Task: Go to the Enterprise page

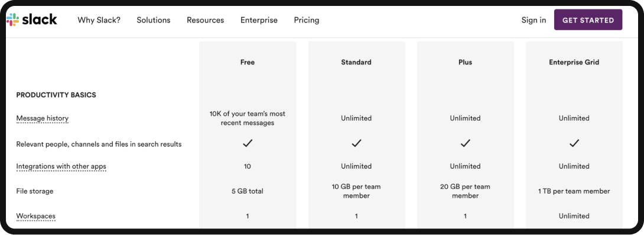Action: 259,20
